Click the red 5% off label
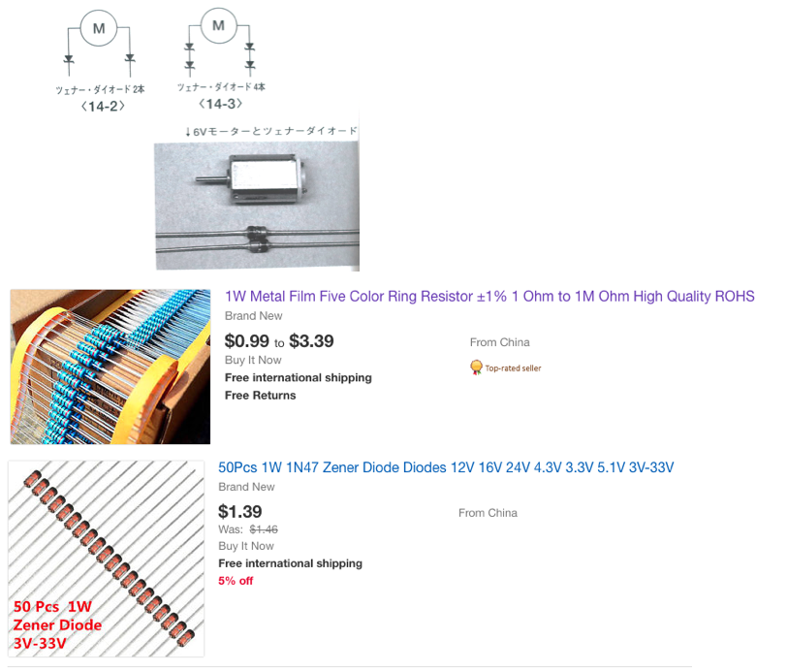The height and width of the screenshot is (672, 788). [236, 581]
